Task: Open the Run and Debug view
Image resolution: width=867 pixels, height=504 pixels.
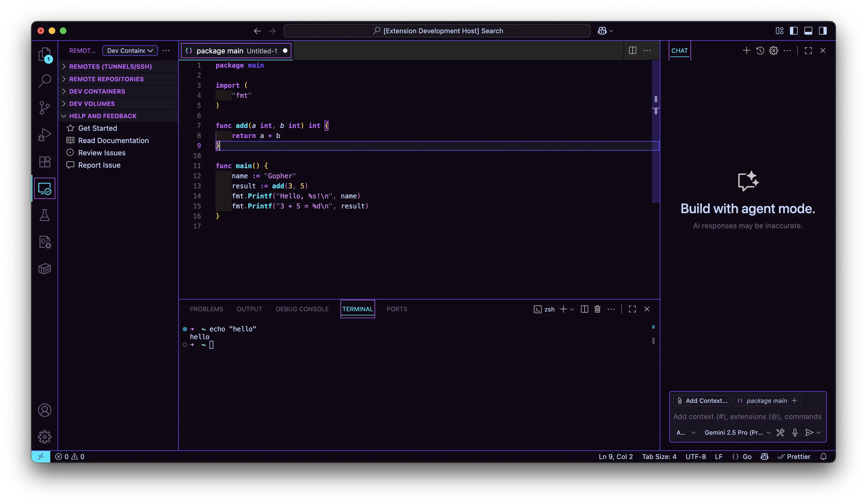Action: (x=44, y=134)
